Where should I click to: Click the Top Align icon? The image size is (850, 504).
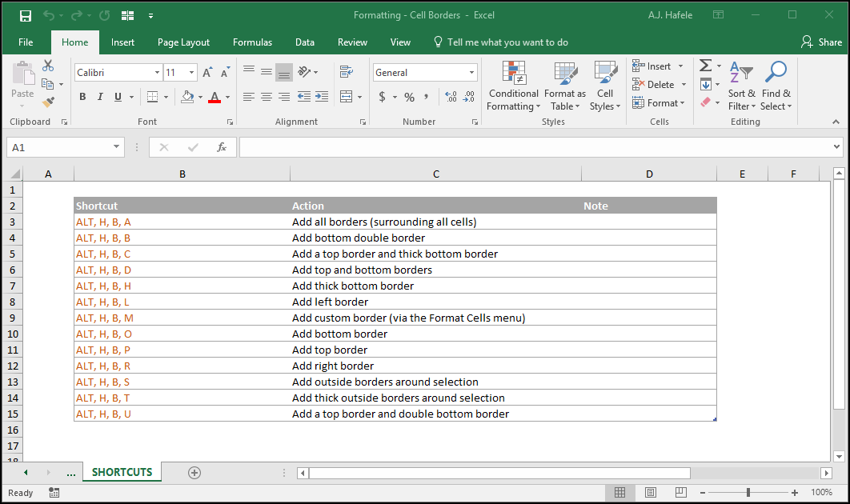pyautogui.click(x=249, y=71)
